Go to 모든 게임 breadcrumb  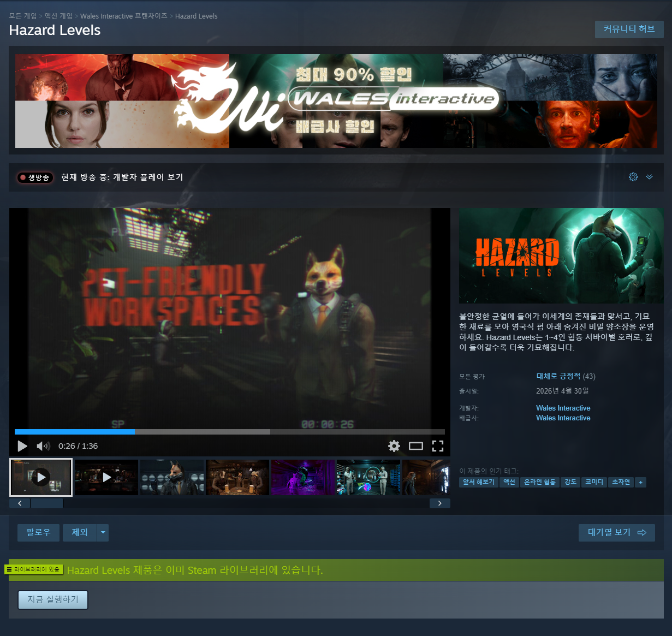pos(23,16)
